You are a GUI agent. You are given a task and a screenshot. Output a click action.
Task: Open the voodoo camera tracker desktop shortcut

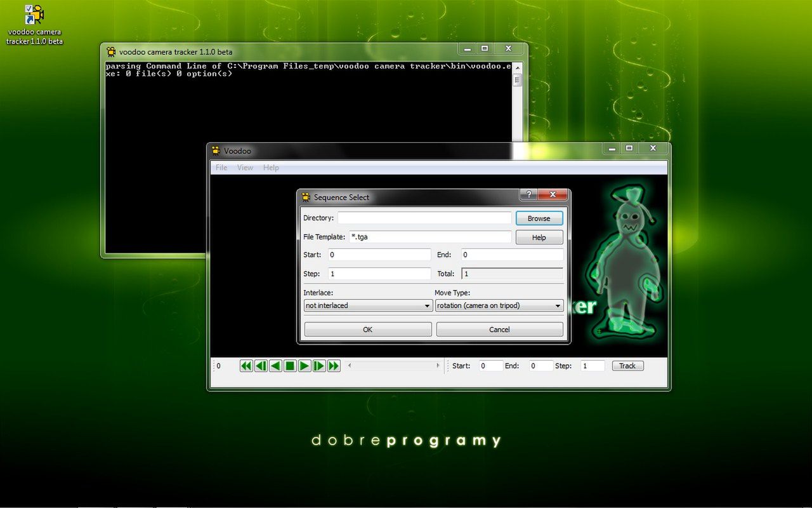click(34, 25)
